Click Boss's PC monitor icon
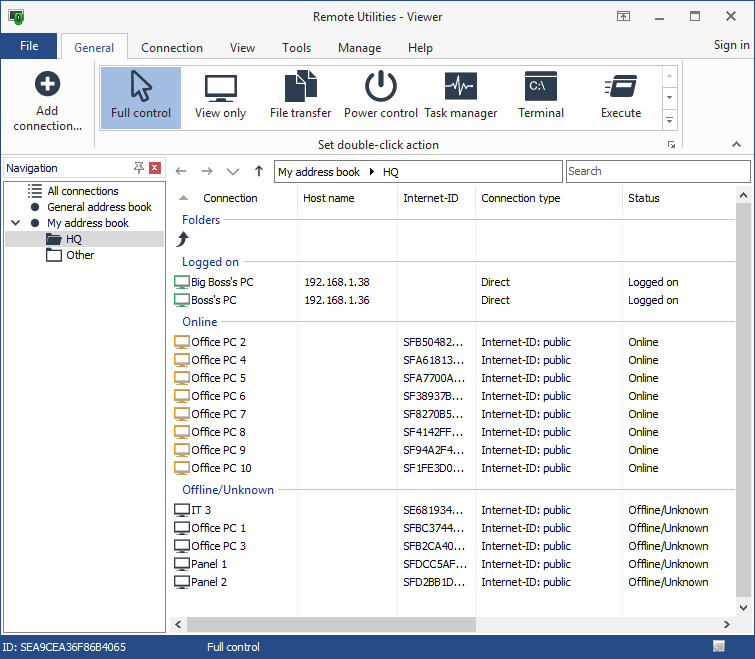755x659 pixels. [x=182, y=300]
